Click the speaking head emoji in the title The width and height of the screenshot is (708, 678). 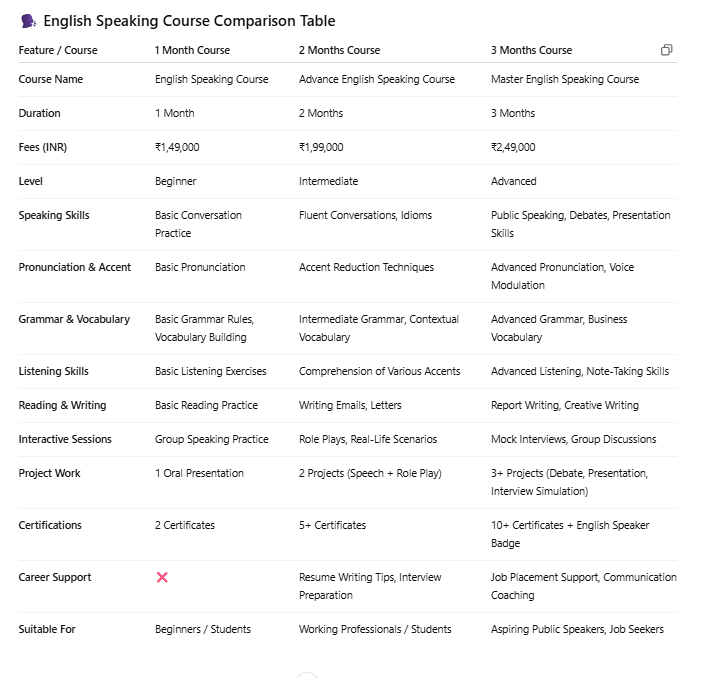coord(28,21)
